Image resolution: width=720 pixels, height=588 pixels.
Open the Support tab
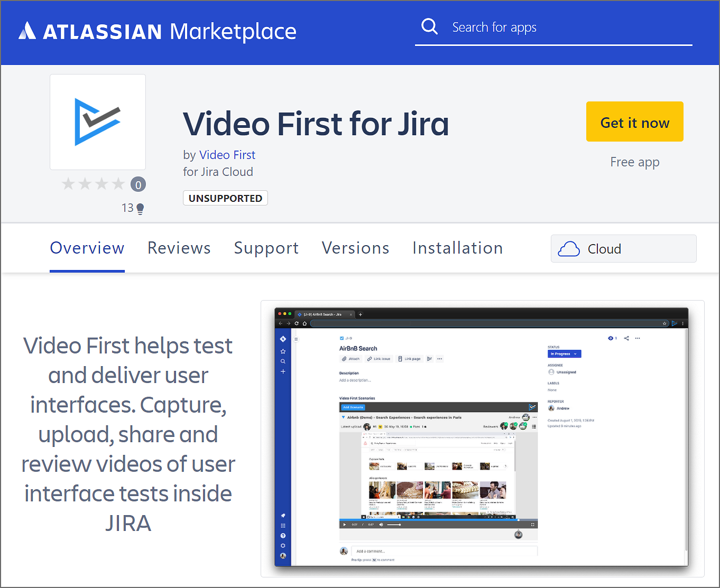(266, 248)
